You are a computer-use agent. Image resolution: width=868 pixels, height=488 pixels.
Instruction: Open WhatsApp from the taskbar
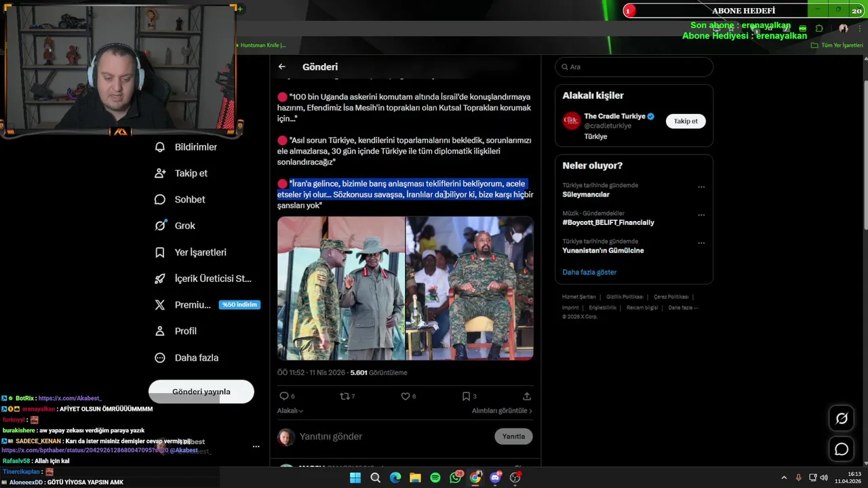pyautogui.click(x=456, y=478)
